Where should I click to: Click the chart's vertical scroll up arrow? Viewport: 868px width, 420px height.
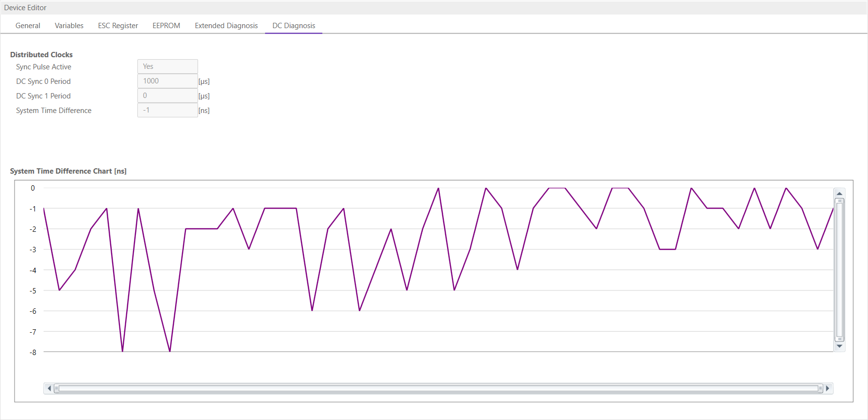[x=839, y=194]
